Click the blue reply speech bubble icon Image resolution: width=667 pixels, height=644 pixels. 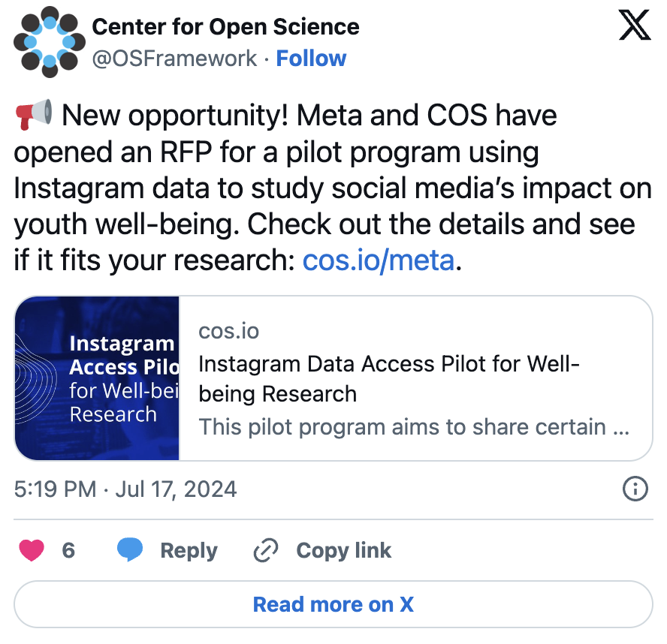pyautogui.click(x=130, y=550)
